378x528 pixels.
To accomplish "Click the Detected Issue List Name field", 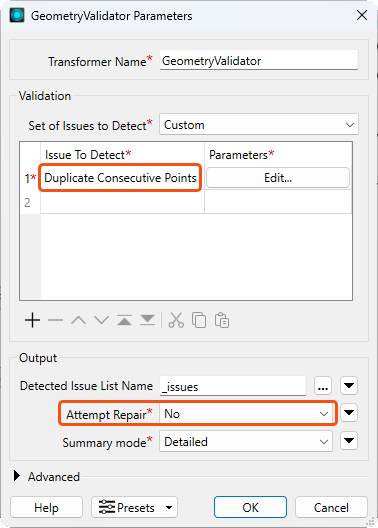I will tap(233, 386).
